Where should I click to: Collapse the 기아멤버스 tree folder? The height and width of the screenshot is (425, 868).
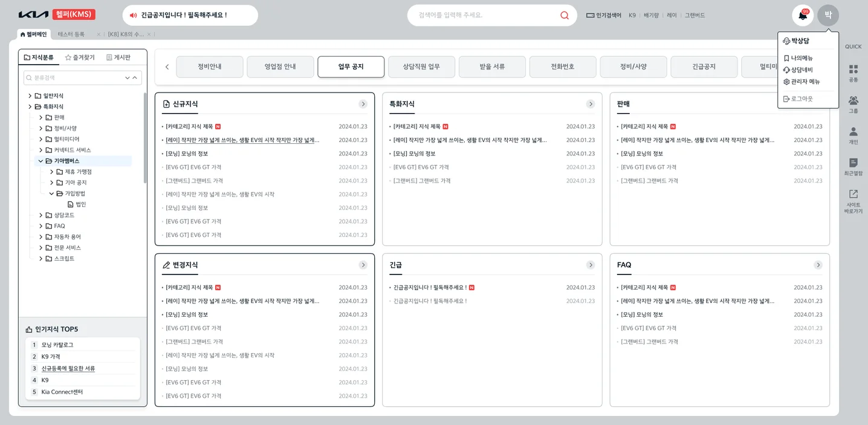coord(40,161)
